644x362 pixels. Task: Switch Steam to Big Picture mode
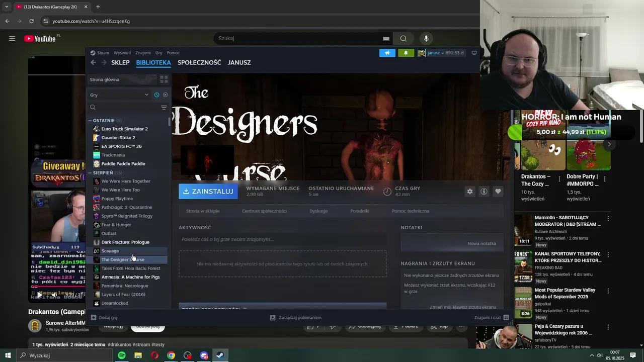pyautogui.click(x=474, y=53)
